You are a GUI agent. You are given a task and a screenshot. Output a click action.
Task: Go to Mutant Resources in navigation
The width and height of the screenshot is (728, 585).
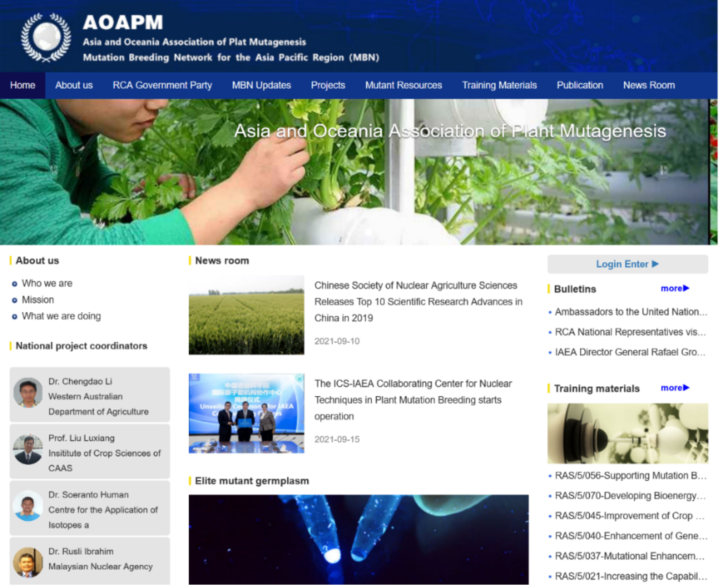click(403, 85)
